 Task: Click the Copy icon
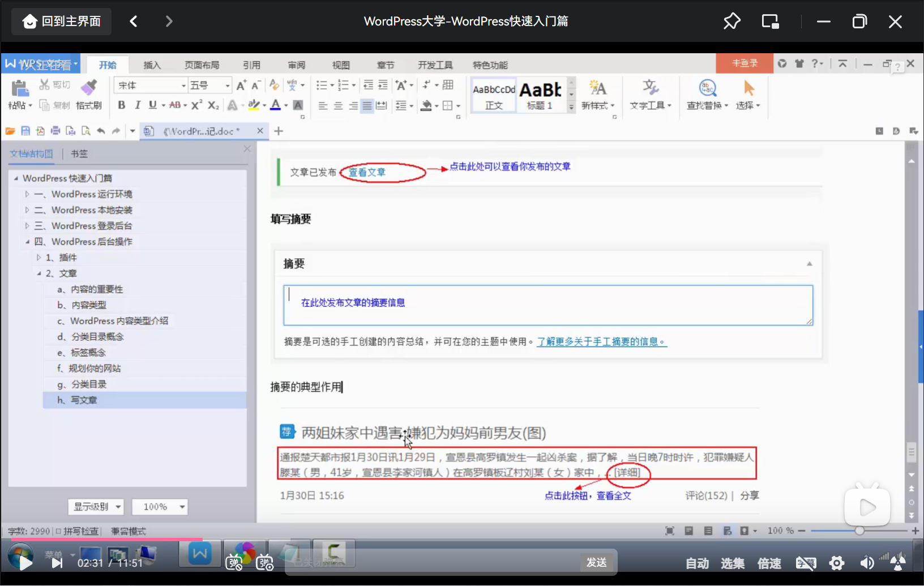pos(44,105)
